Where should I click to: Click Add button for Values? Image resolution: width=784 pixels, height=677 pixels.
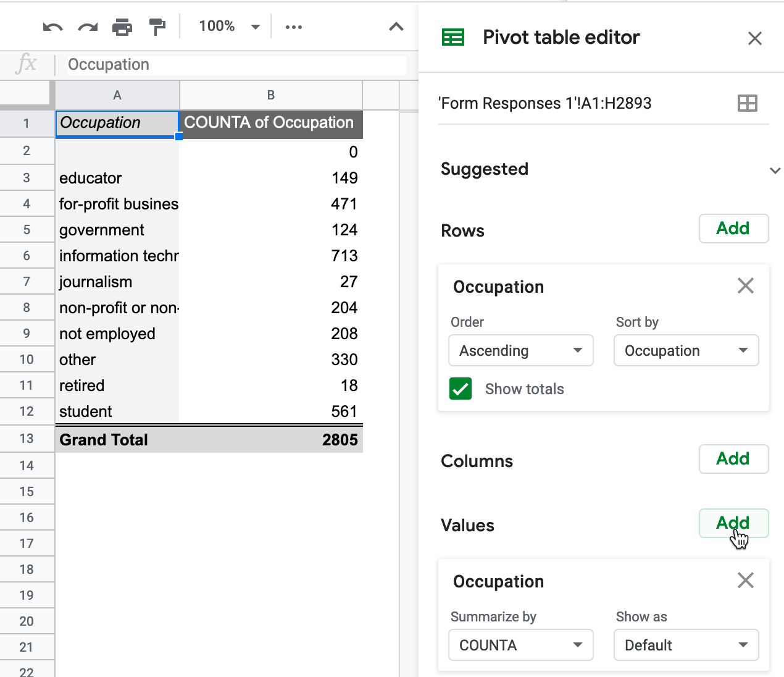tap(733, 523)
